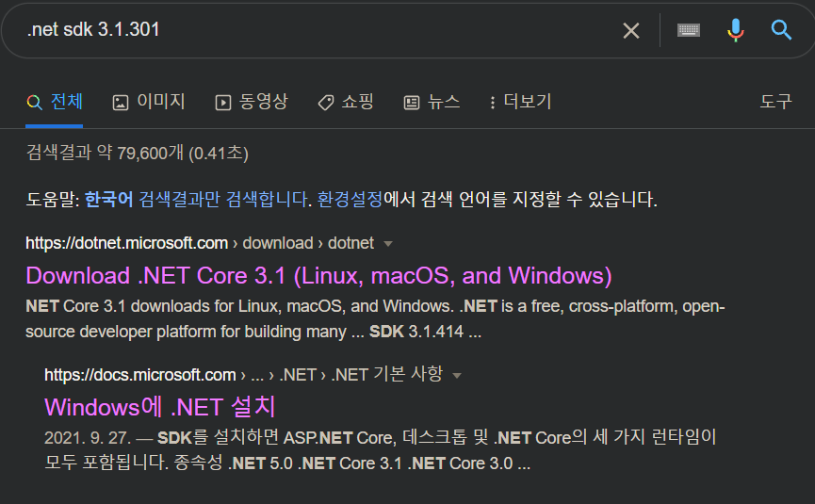Click the https://docs.microsoft.com breadcrumb URL
Image resolution: width=815 pixels, height=504 pixels.
[140, 375]
